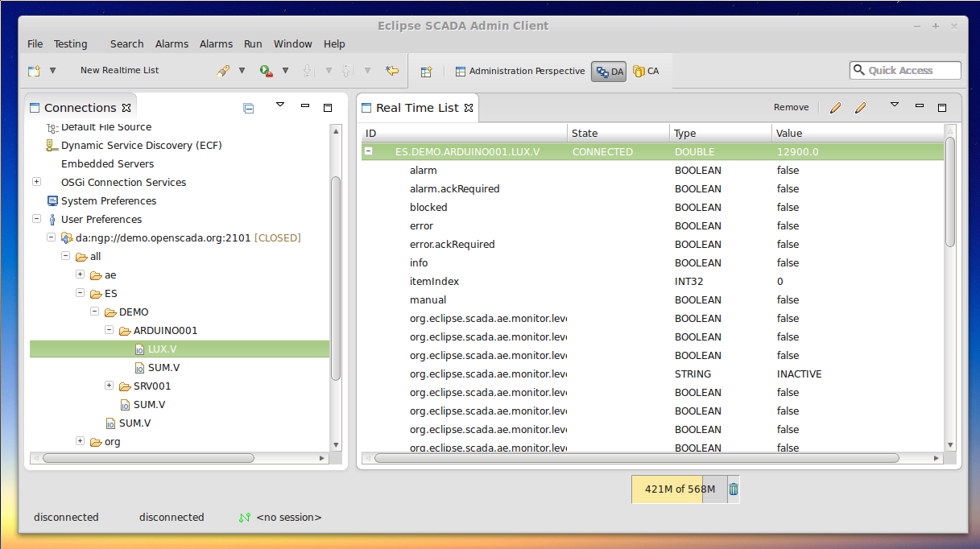
Task: Switch to the CA perspective
Action: click(x=646, y=71)
